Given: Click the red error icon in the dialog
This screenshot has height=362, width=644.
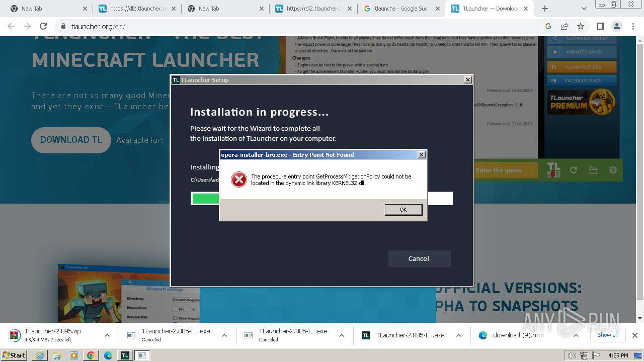Looking at the screenshot, I should [x=239, y=179].
